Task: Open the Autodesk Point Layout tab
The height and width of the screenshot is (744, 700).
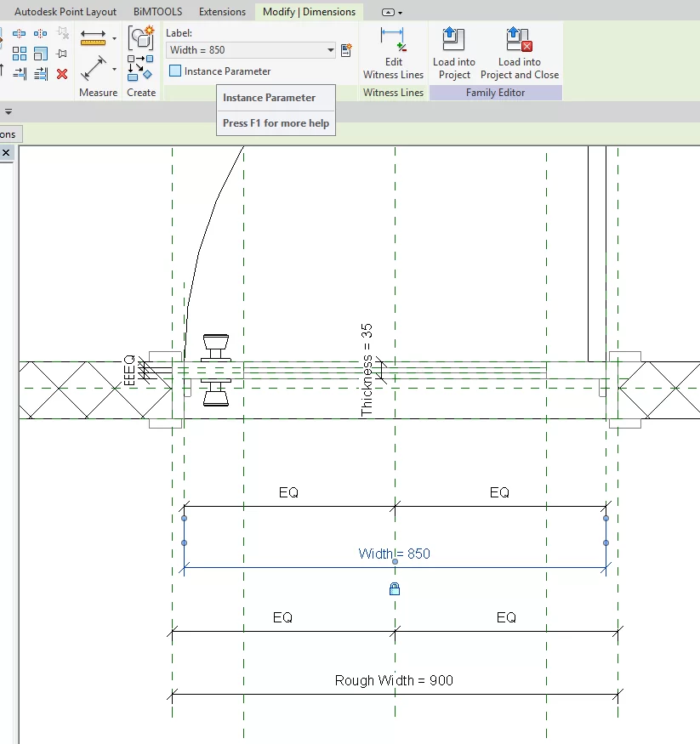Action: [x=65, y=12]
